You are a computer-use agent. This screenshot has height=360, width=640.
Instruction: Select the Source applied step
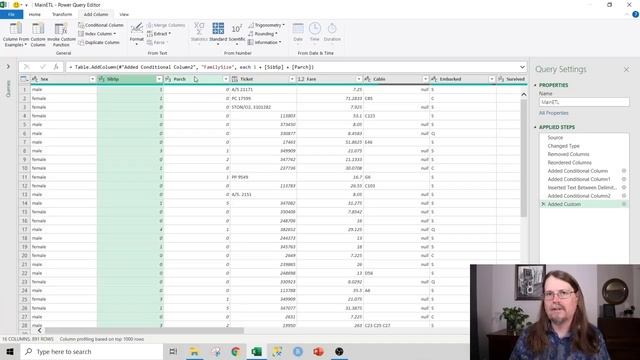pyautogui.click(x=555, y=138)
